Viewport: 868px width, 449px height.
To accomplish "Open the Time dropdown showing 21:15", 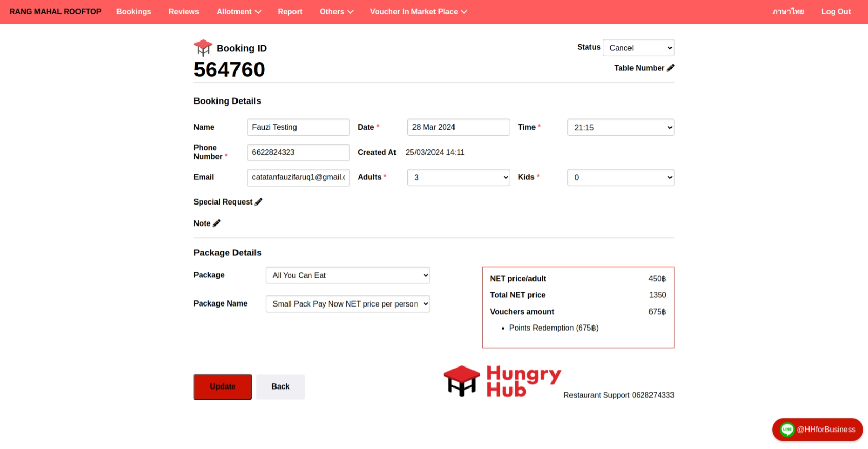I will click(620, 128).
